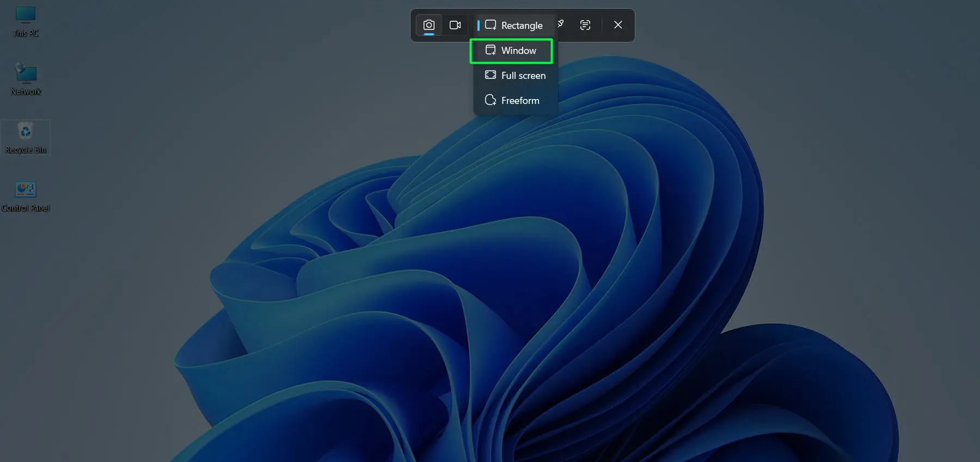Pick the Freeform snip mode label
The image size is (980, 462).
coord(520,101)
